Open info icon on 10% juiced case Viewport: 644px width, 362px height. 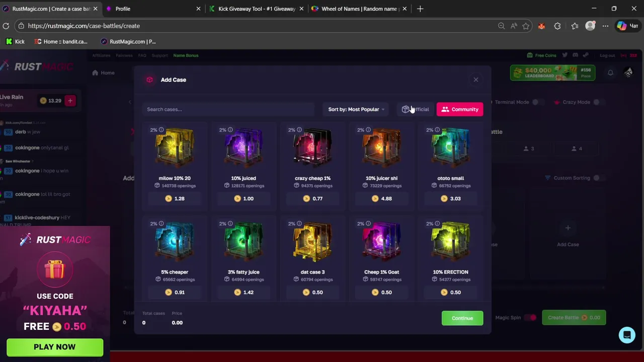tap(230, 130)
